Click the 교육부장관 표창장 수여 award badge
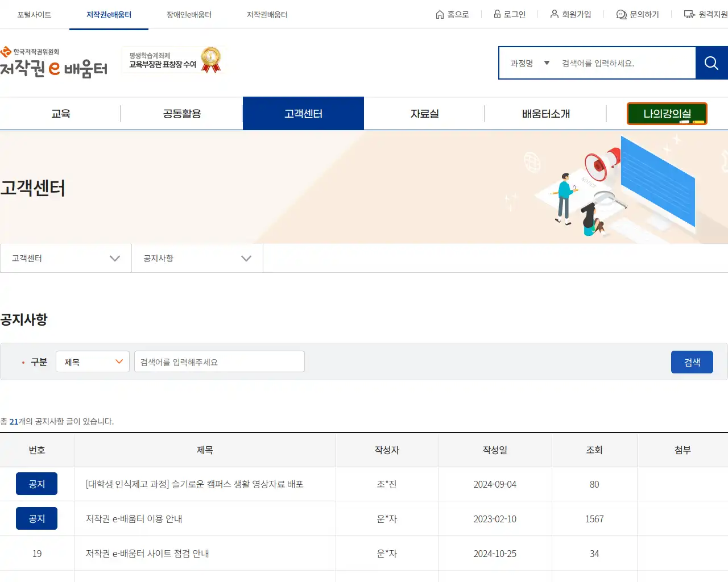This screenshot has height=582, width=728. [x=173, y=60]
